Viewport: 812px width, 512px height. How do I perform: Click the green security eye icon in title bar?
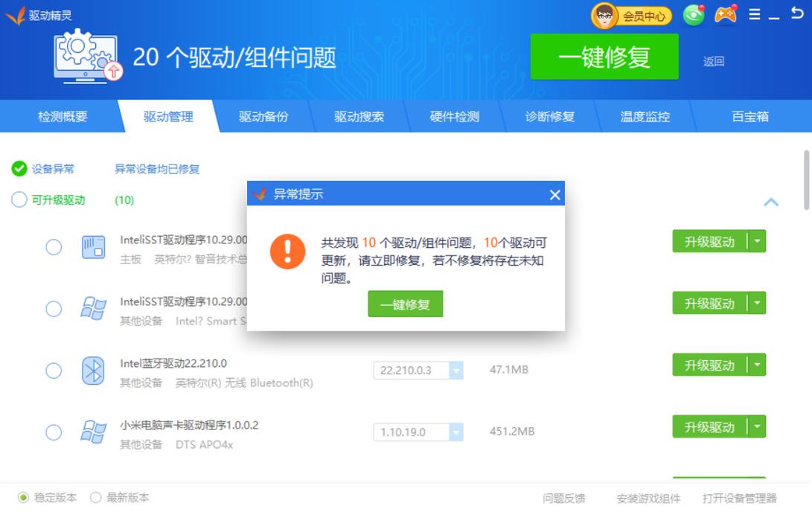coord(693,13)
